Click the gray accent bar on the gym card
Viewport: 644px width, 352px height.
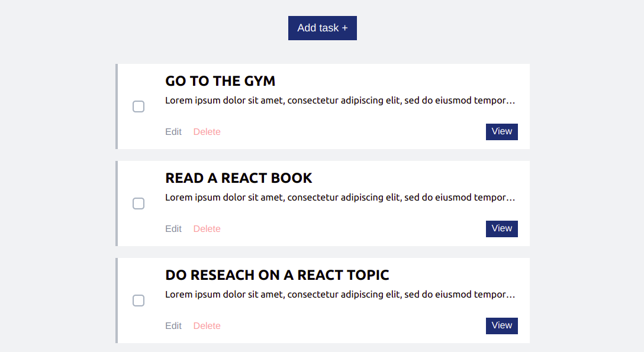117,106
